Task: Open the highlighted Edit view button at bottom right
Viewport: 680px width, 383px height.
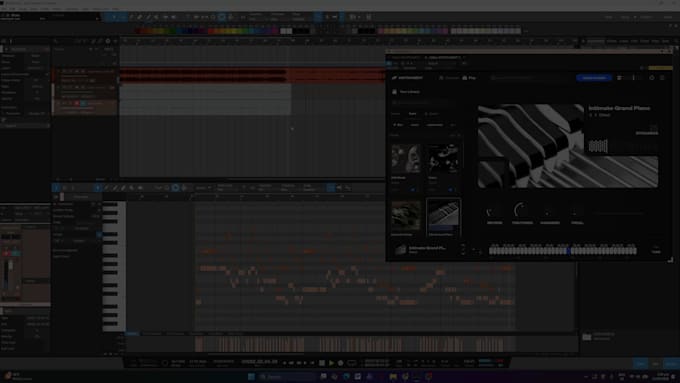Action: [640, 364]
